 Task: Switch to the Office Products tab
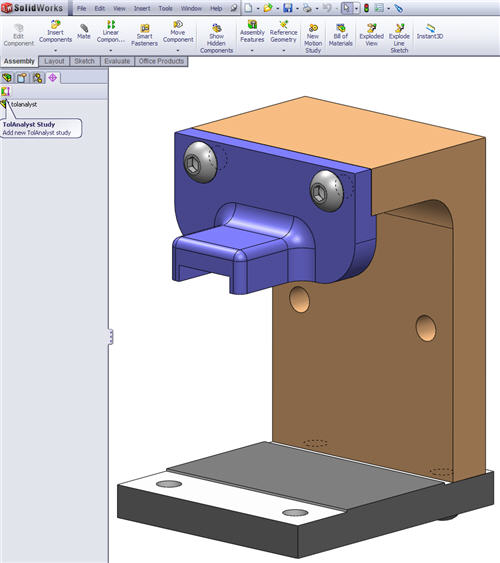[161, 61]
